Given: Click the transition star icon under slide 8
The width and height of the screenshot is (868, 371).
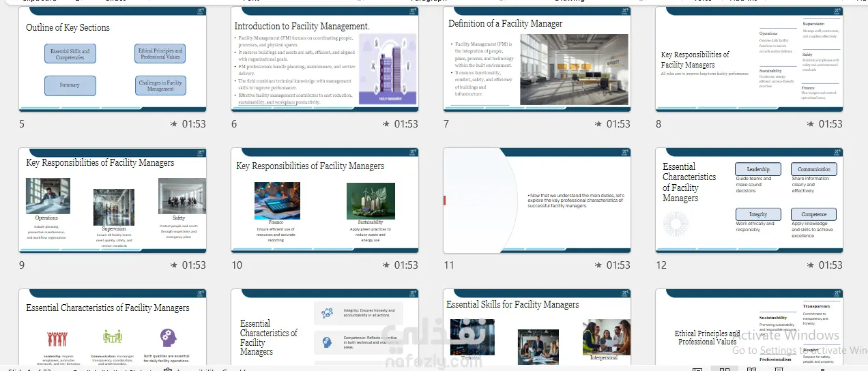Looking at the screenshot, I should click(x=811, y=124).
